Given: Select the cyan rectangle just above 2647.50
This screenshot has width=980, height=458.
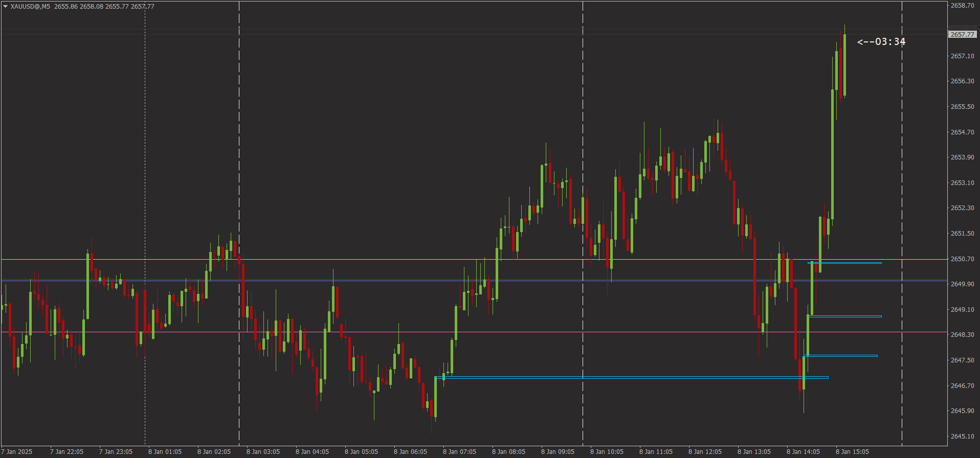Looking at the screenshot, I should click(841, 355).
